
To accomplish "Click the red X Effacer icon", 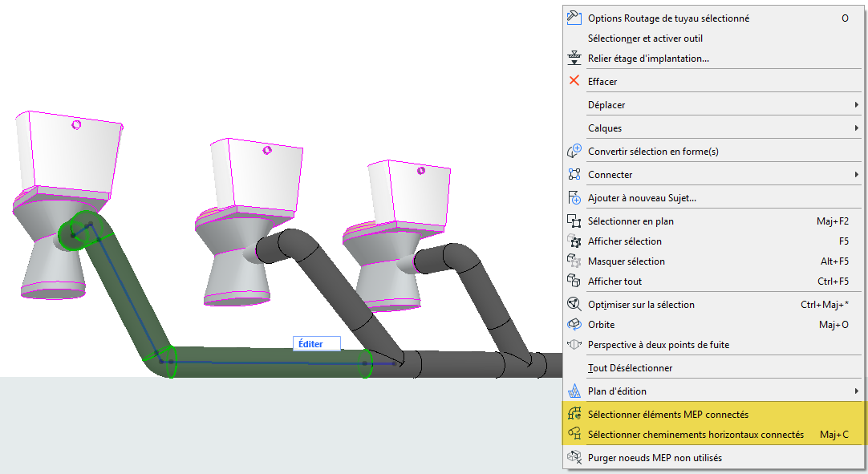I will coord(574,81).
